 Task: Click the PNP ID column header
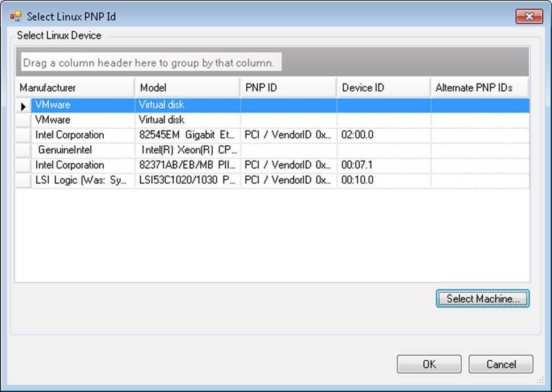288,88
